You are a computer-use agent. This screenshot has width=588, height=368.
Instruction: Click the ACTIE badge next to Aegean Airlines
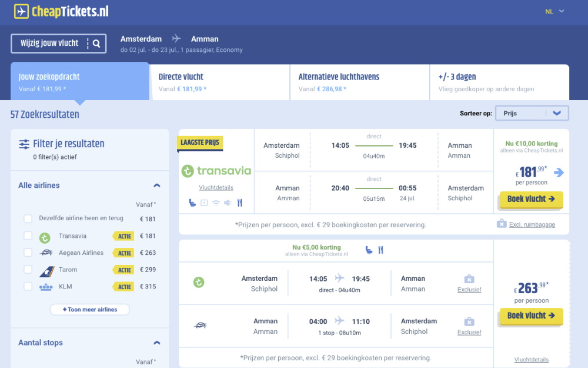(x=123, y=253)
